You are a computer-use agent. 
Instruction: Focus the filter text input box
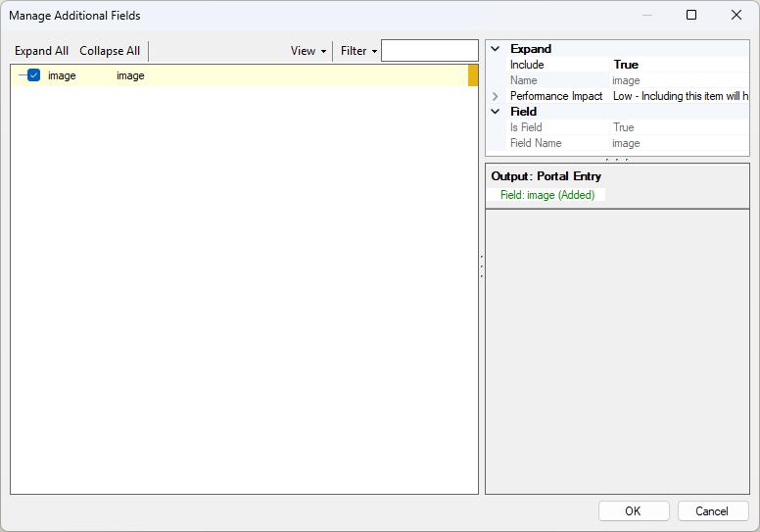(x=429, y=50)
